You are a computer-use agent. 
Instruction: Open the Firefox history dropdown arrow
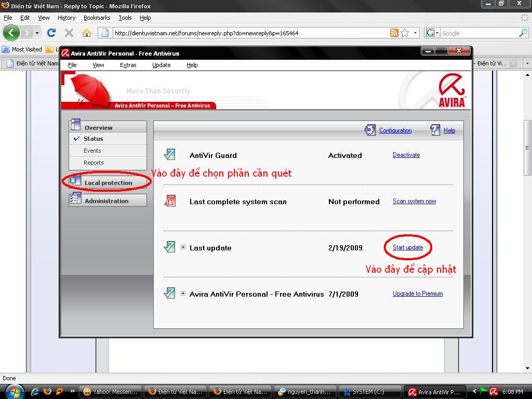(x=37, y=33)
